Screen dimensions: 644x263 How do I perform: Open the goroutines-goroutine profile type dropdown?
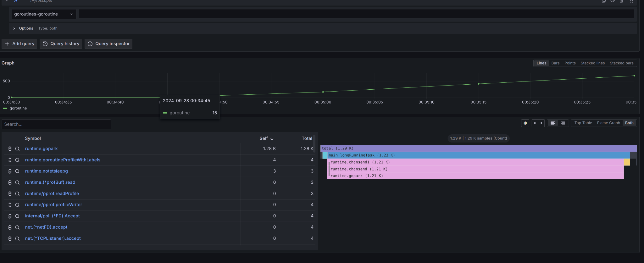[x=44, y=14]
